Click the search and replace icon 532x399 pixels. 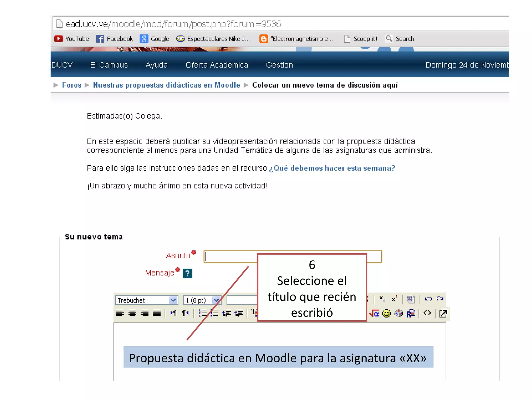[x=411, y=313]
